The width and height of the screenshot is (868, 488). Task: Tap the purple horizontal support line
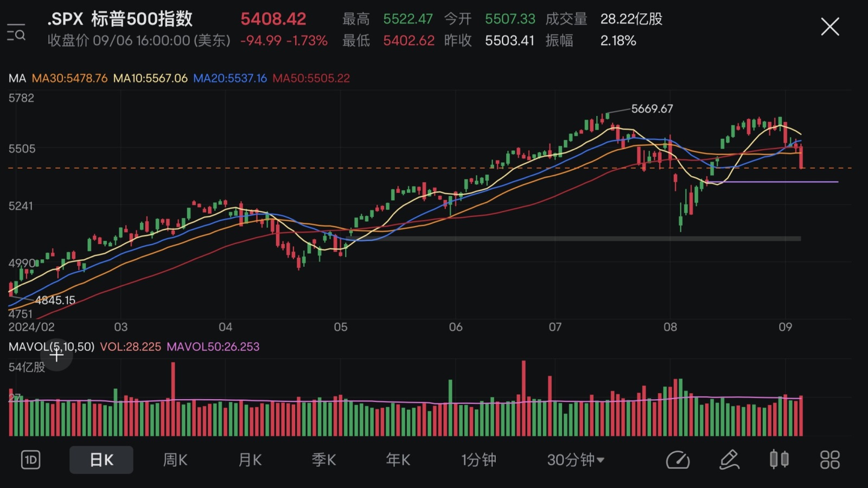coord(773,182)
